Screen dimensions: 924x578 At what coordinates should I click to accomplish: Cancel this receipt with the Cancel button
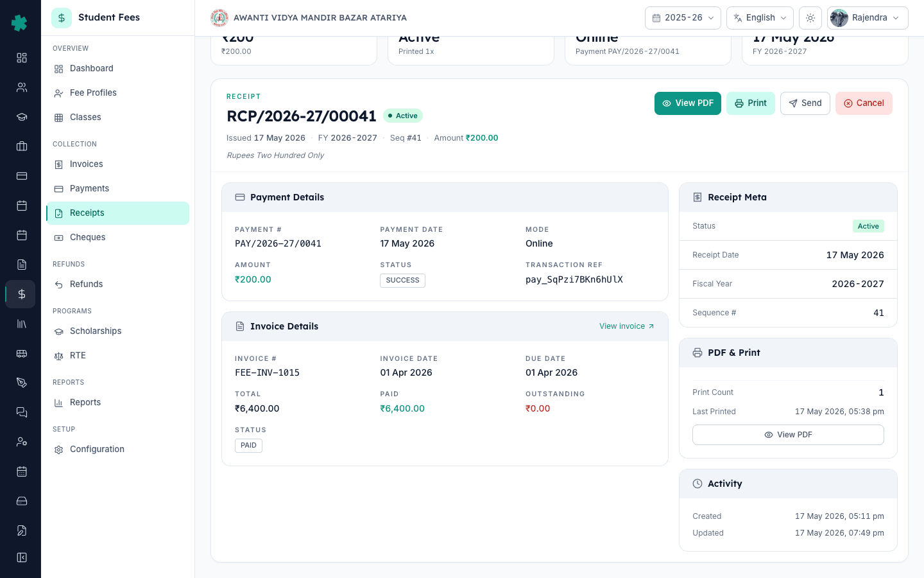coord(864,103)
